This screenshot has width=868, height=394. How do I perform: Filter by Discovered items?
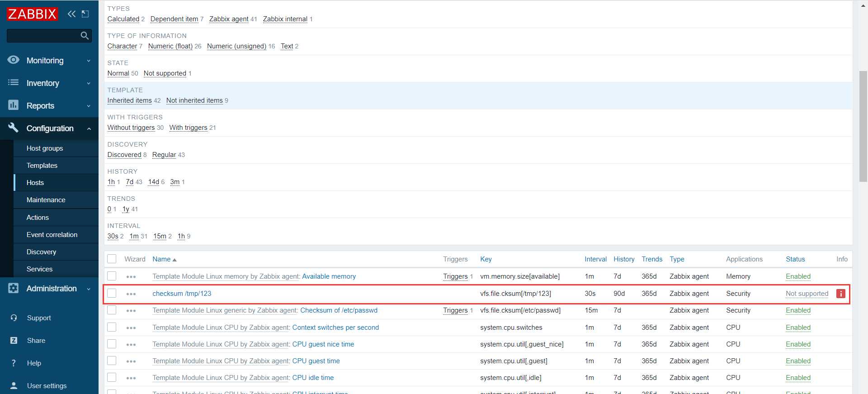[124, 155]
